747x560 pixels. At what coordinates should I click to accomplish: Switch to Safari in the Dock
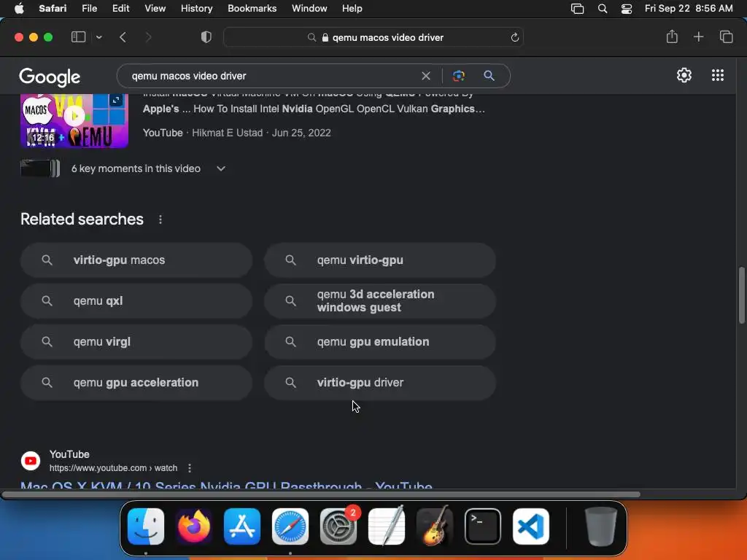(x=290, y=526)
